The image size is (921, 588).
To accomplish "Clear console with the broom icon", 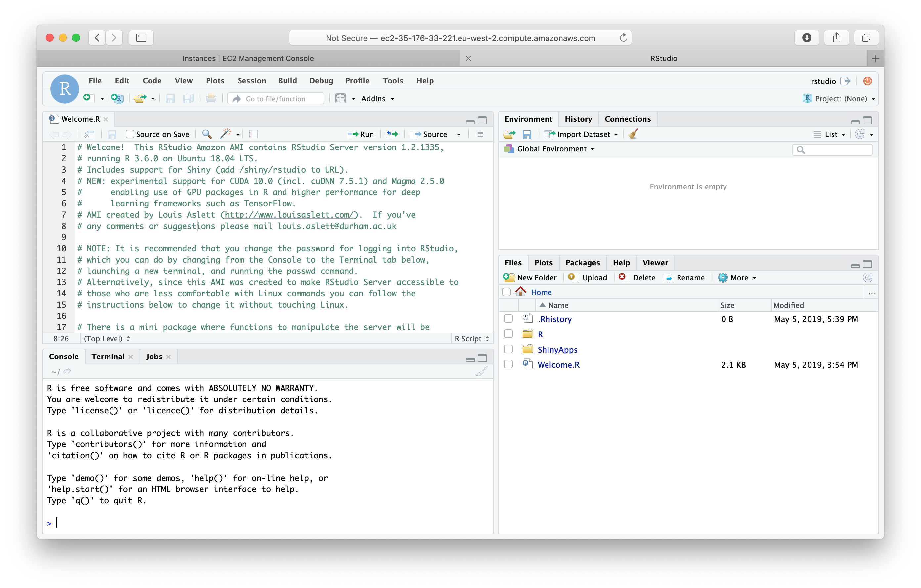I will [481, 371].
